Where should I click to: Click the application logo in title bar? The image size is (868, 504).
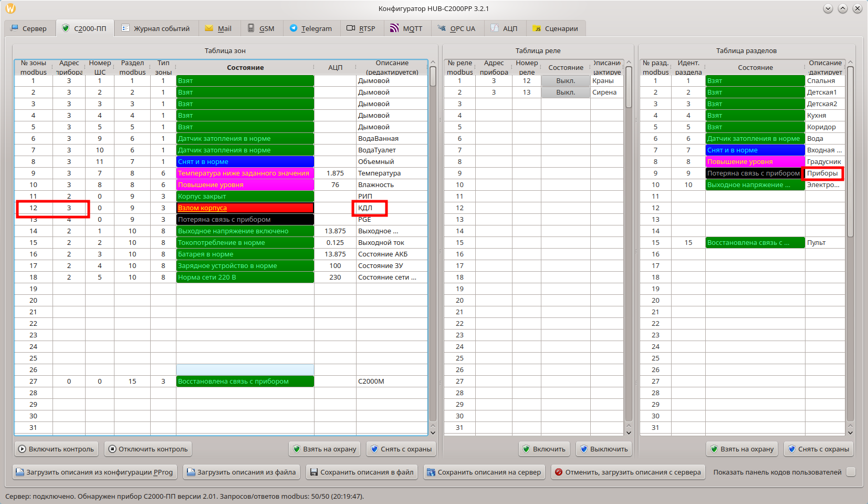click(11, 8)
